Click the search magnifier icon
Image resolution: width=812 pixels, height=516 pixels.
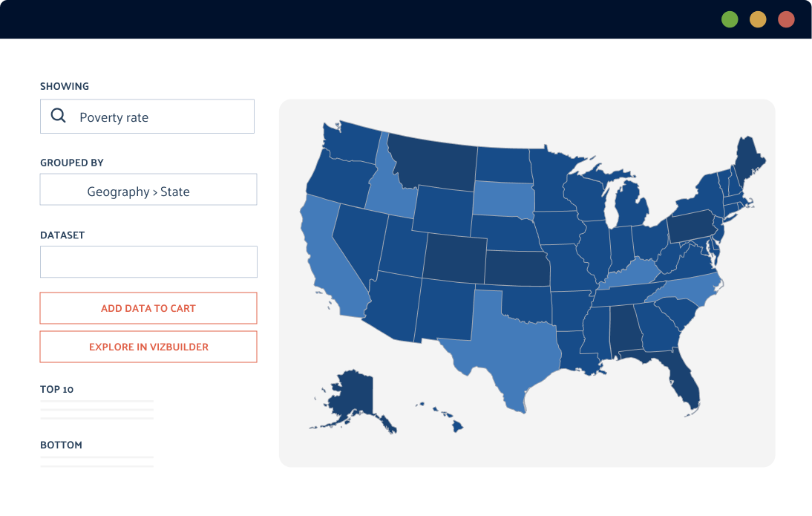58,116
